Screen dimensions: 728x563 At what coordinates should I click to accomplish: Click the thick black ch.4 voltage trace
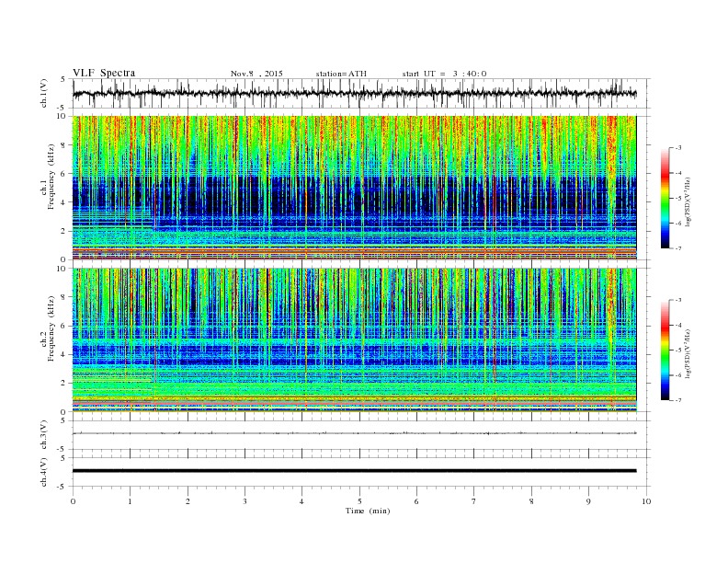tap(354, 471)
